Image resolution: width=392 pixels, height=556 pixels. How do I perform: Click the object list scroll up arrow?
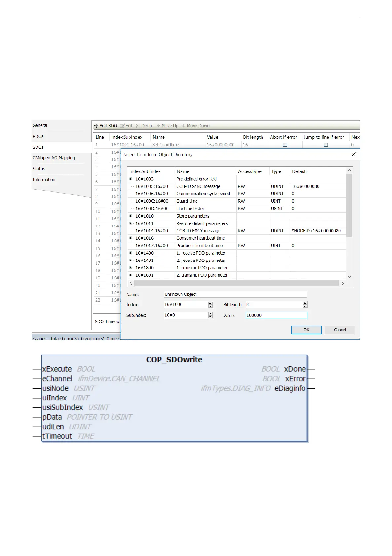(x=349, y=170)
